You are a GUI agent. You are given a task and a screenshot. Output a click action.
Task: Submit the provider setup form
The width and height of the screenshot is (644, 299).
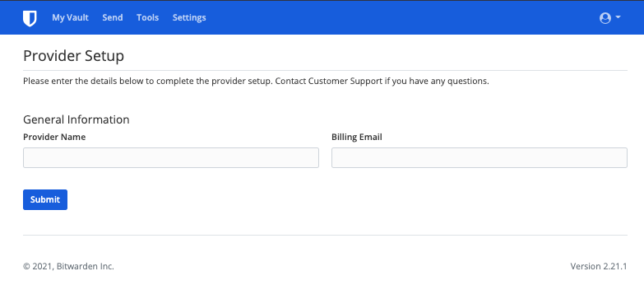pos(45,199)
